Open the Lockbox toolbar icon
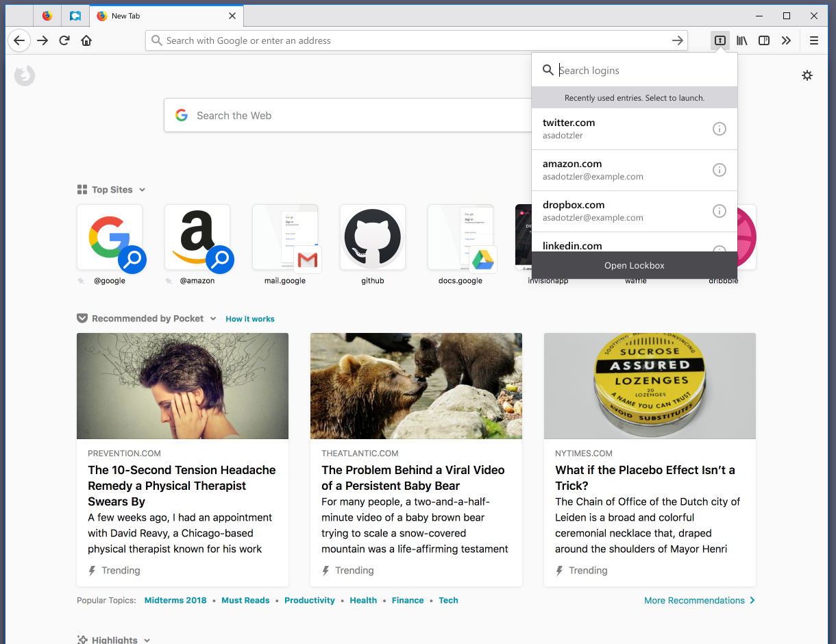This screenshot has height=644, width=836. (720, 40)
